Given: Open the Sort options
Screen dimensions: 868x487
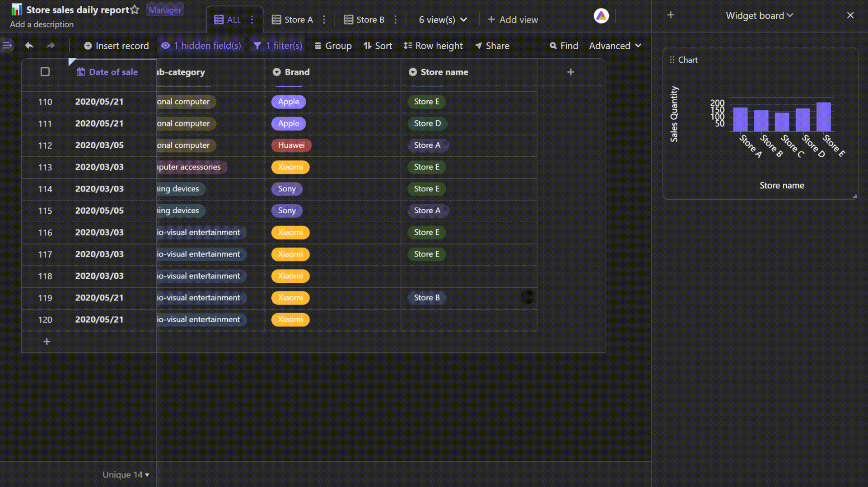Looking at the screenshot, I should click(378, 46).
